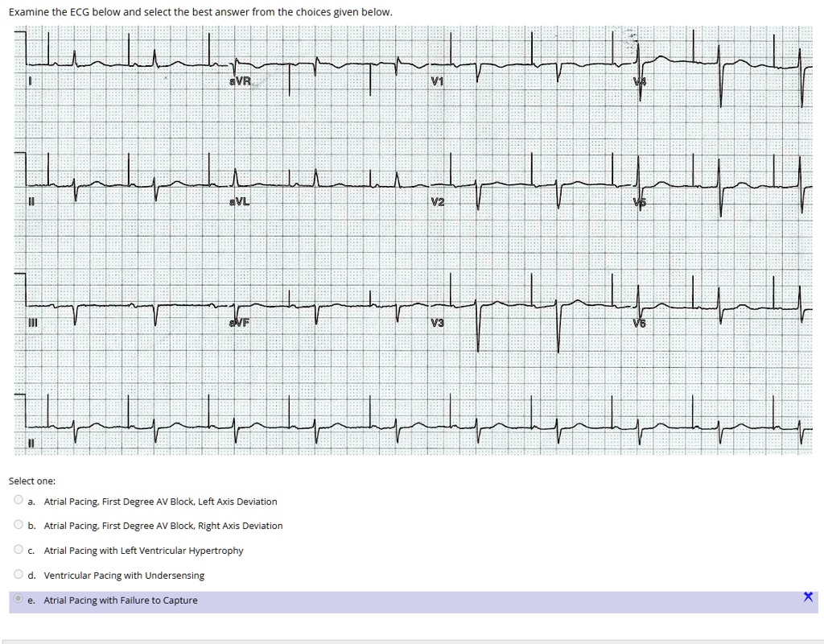Select radio button for option a
Viewport: 824px width, 644px height.
point(18,499)
